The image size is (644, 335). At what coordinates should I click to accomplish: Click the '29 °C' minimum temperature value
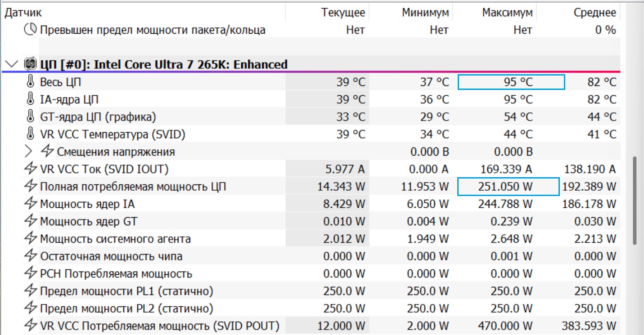tap(435, 117)
